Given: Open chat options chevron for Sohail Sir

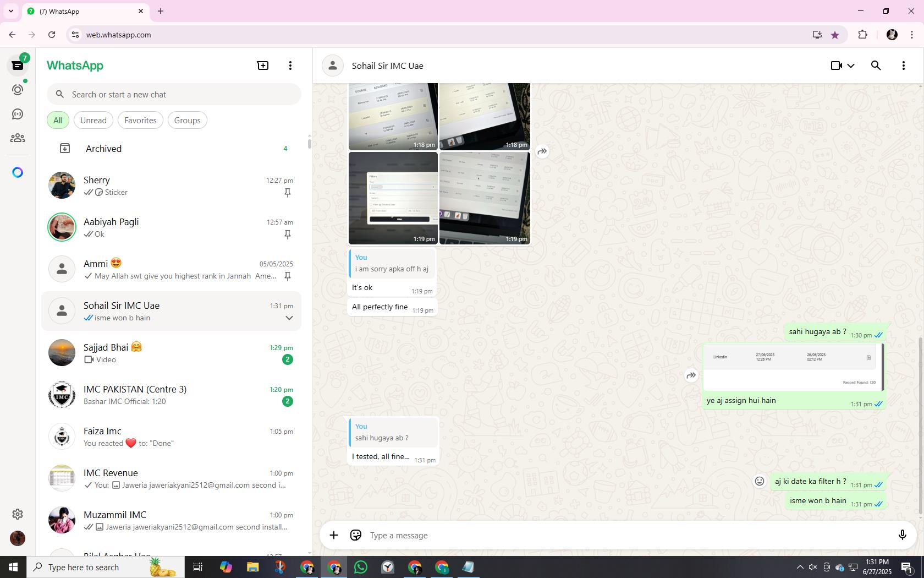Looking at the screenshot, I should (289, 318).
